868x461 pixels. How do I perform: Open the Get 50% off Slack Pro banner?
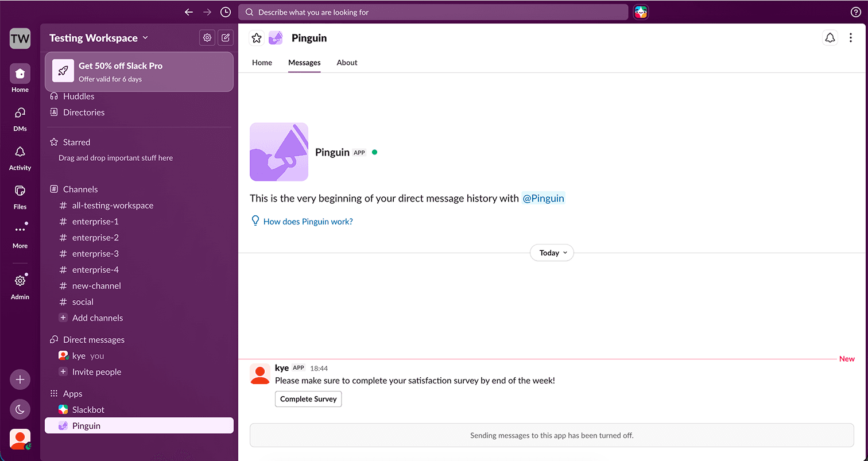tap(139, 72)
